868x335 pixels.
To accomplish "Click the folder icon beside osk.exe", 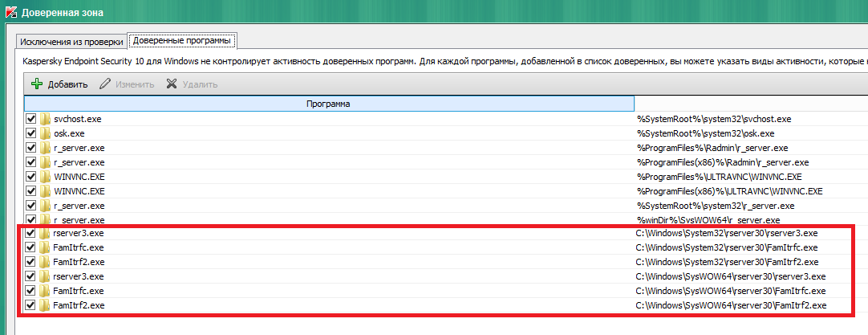I will pos(45,133).
